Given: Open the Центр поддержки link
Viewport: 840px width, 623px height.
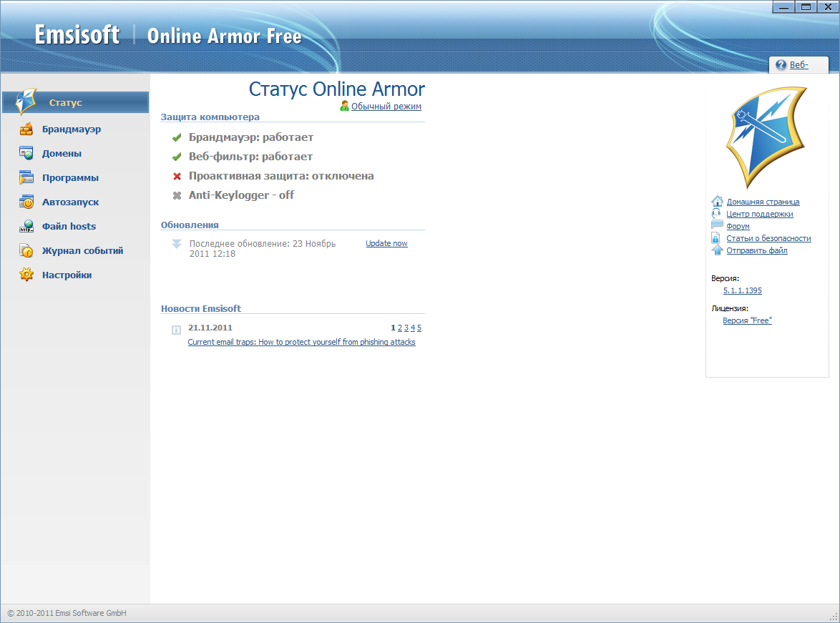Looking at the screenshot, I should point(760,214).
